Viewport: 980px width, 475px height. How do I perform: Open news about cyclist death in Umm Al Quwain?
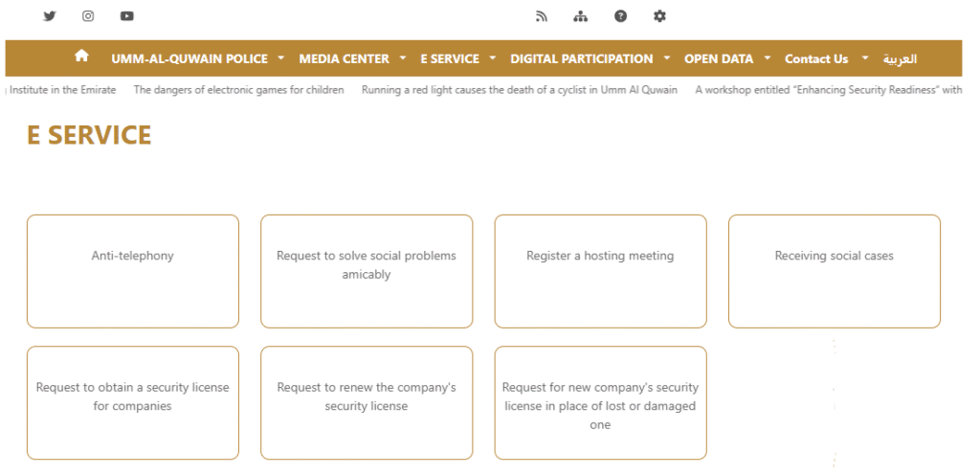520,90
